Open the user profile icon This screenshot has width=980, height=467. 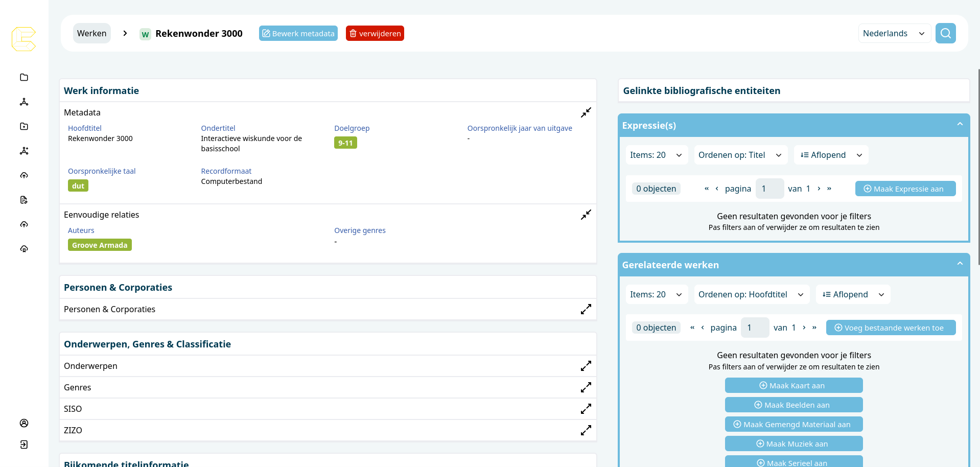24,423
